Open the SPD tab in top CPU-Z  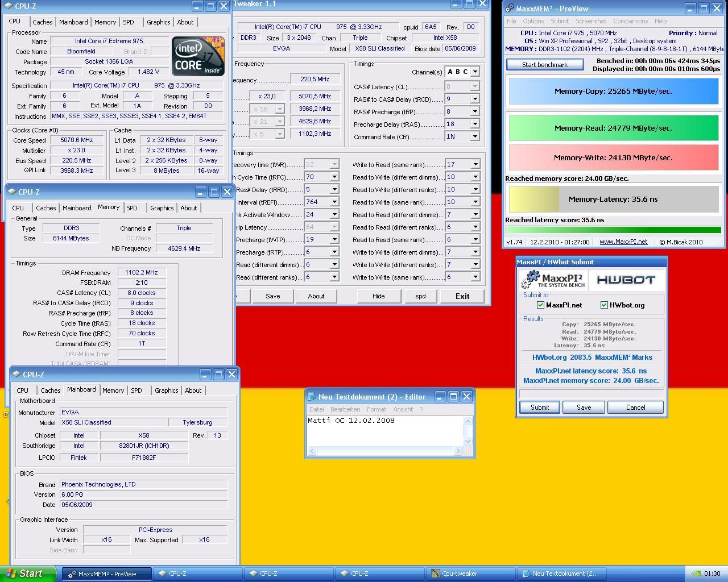click(x=129, y=22)
